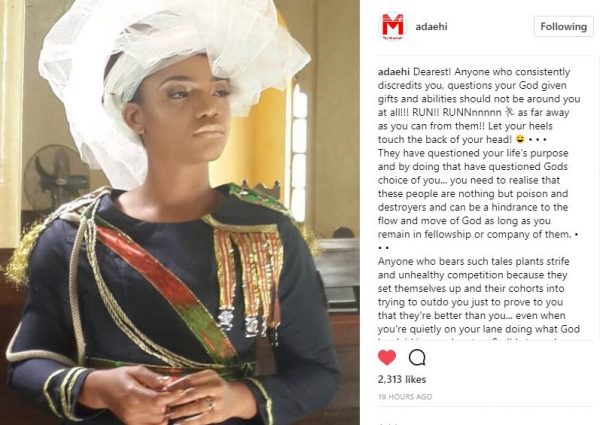View who liked via 2,313 likes
This screenshot has height=425, width=600.
(402, 379)
